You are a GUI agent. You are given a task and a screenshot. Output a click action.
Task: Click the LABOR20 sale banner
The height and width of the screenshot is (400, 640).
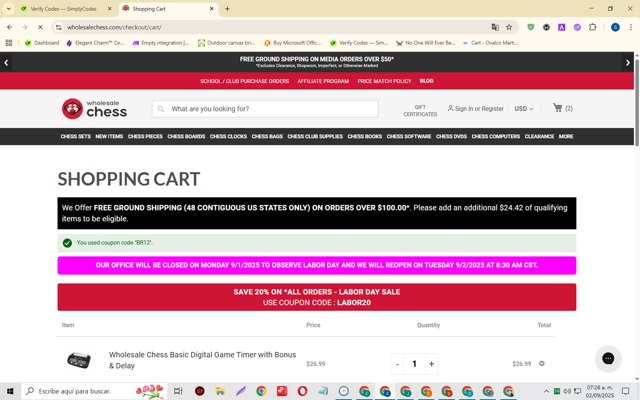pyautogui.click(x=317, y=297)
